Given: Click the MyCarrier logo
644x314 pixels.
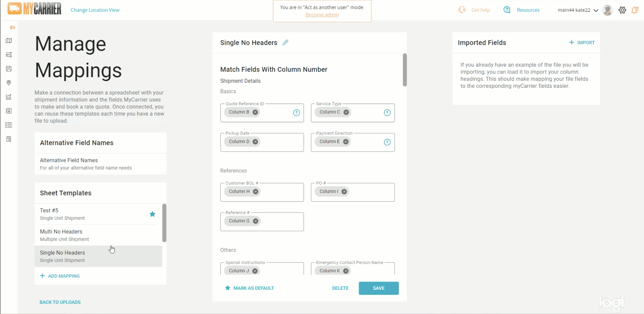Looking at the screenshot, I should (x=34, y=9).
